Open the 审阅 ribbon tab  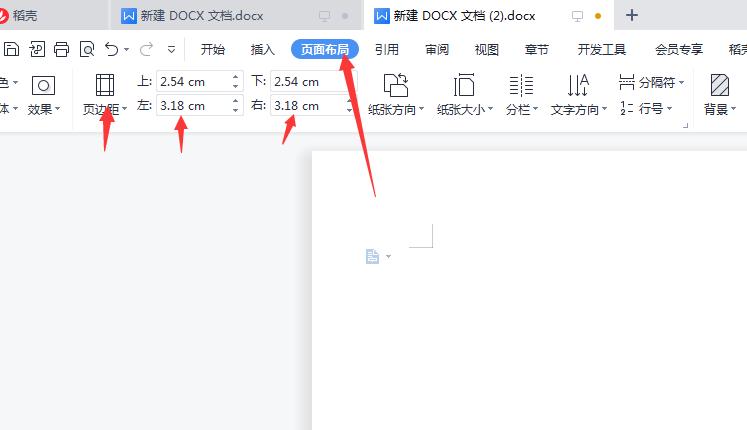pos(437,50)
